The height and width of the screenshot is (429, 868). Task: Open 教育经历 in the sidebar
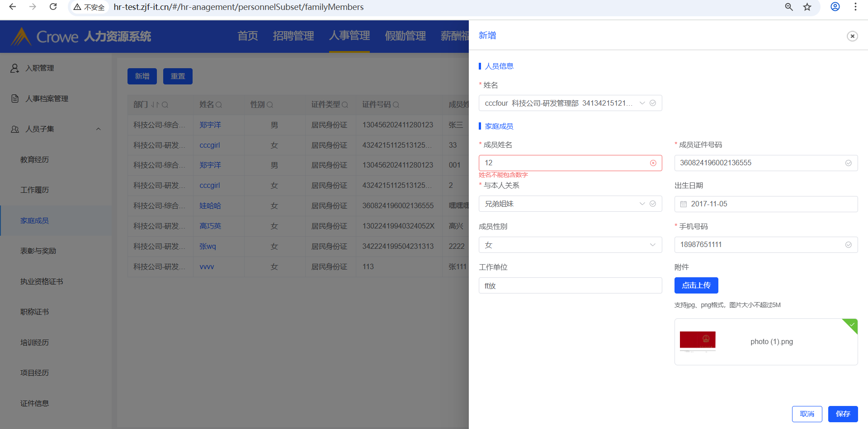pos(34,159)
